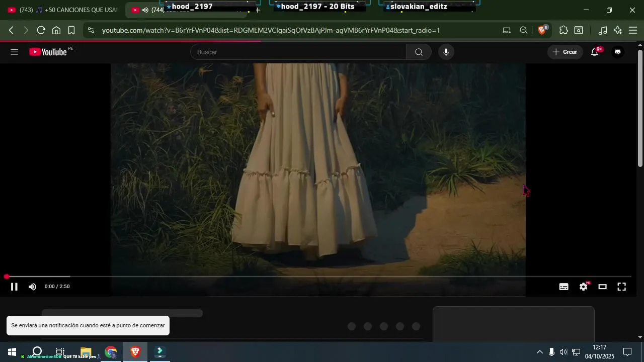Screen dimensions: 644x362
Task: Open the browser extensions puzzle icon
Action: 563,30
